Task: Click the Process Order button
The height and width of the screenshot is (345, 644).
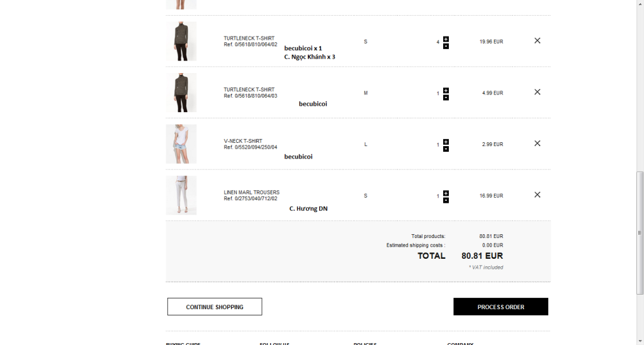Action: (x=500, y=307)
